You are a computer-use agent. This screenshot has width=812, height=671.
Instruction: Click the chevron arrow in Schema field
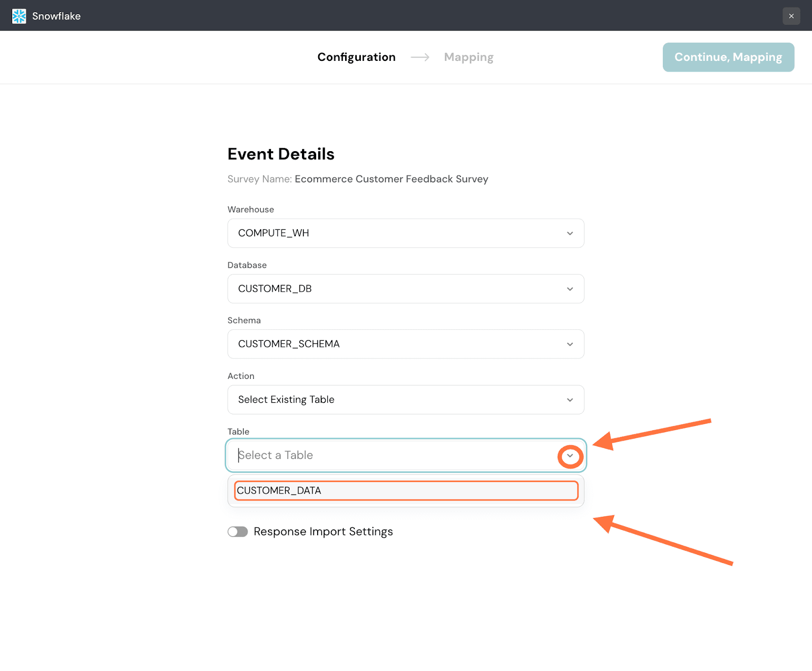[x=569, y=344]
